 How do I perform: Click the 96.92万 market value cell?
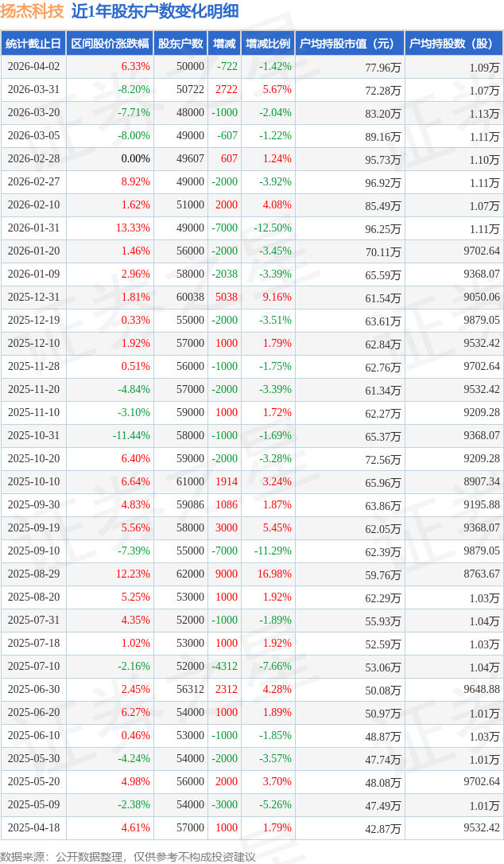(382, 182)
